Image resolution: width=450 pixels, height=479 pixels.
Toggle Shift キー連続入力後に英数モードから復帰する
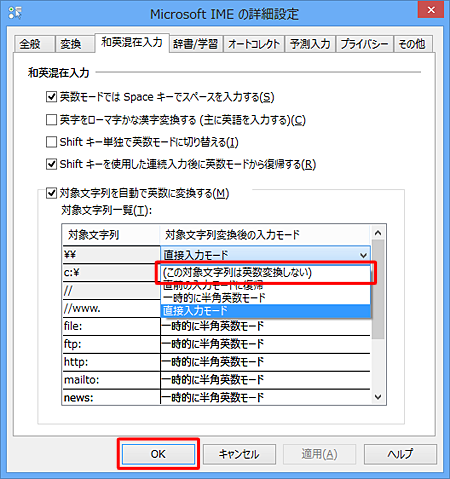pyautogui.click(x=51, y=164)
